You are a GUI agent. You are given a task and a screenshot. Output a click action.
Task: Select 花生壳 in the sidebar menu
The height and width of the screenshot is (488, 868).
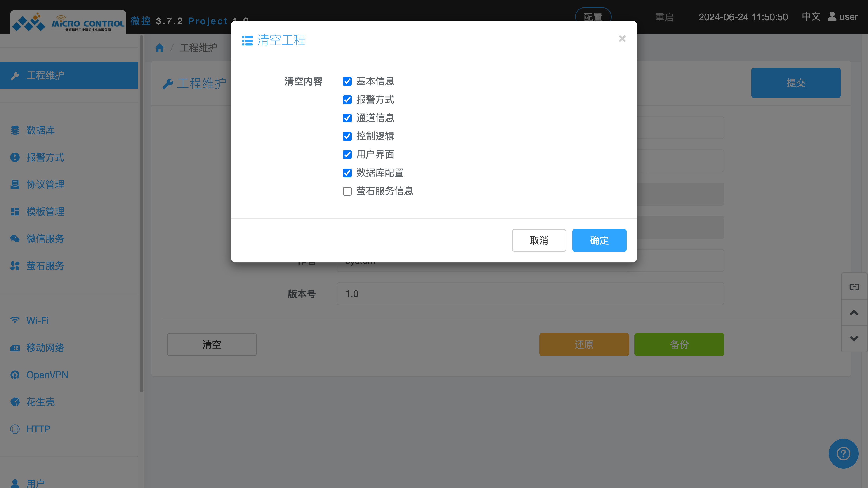click(40, 402)
